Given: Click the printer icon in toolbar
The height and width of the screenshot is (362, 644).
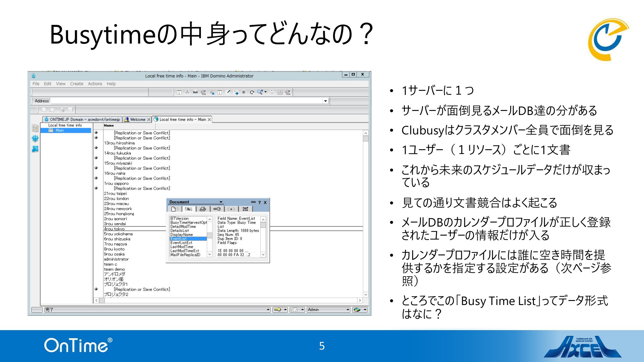Looking at the screenshot, I should click(x=195, y=92).
